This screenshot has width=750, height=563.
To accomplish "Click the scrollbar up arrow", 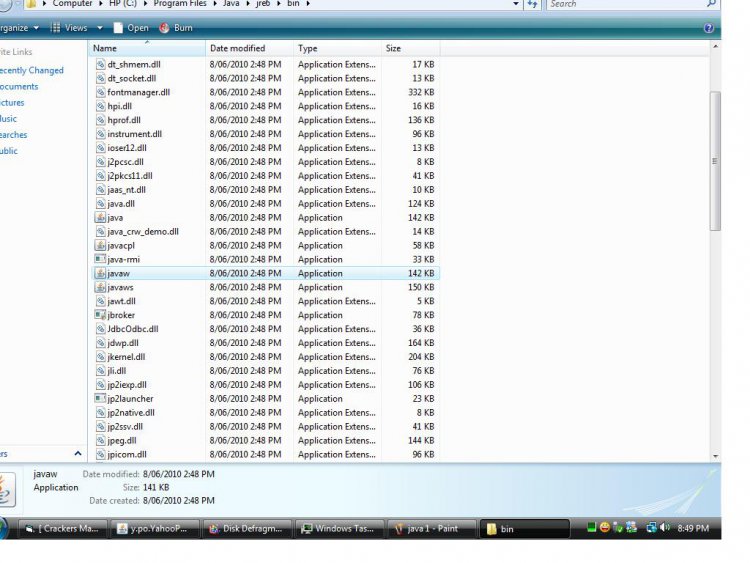I will pos(715,46).
